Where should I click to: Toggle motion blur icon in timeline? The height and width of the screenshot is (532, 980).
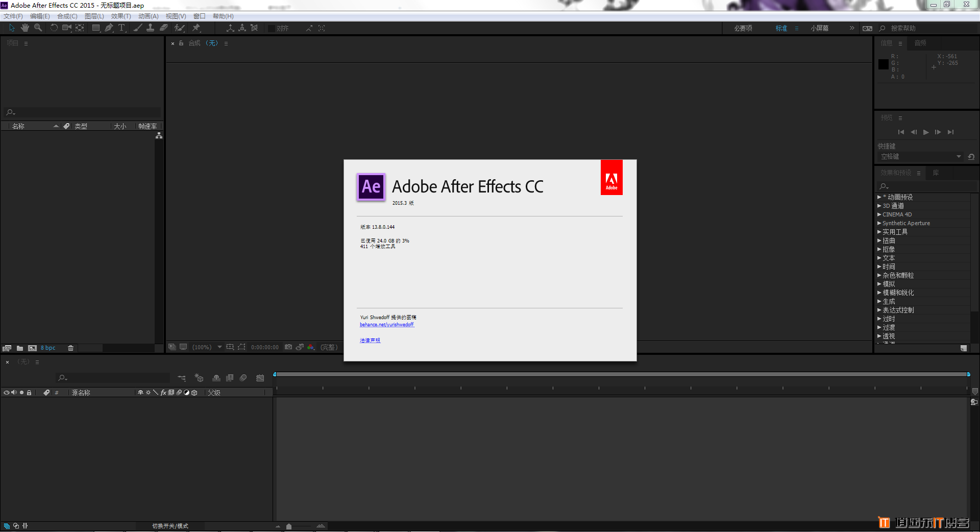[x=243, y=378]
